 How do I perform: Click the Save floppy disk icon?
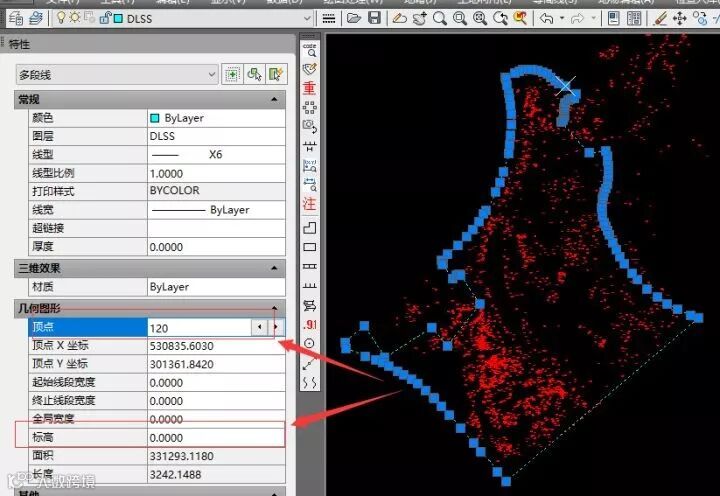tap(375, 18)
